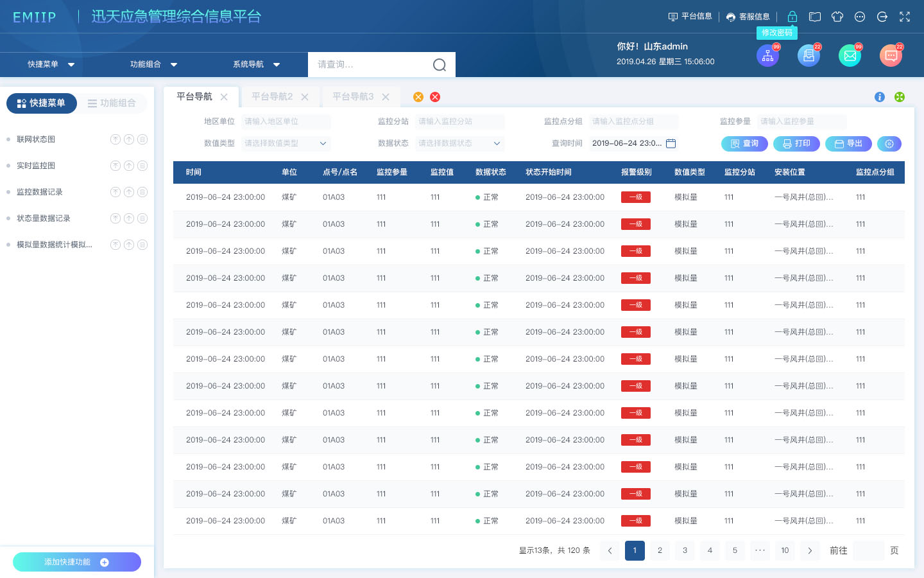This screenshot has width=924, height=578.
Task: Click the magnifier icon in search box
Action: tap(440, 65)
